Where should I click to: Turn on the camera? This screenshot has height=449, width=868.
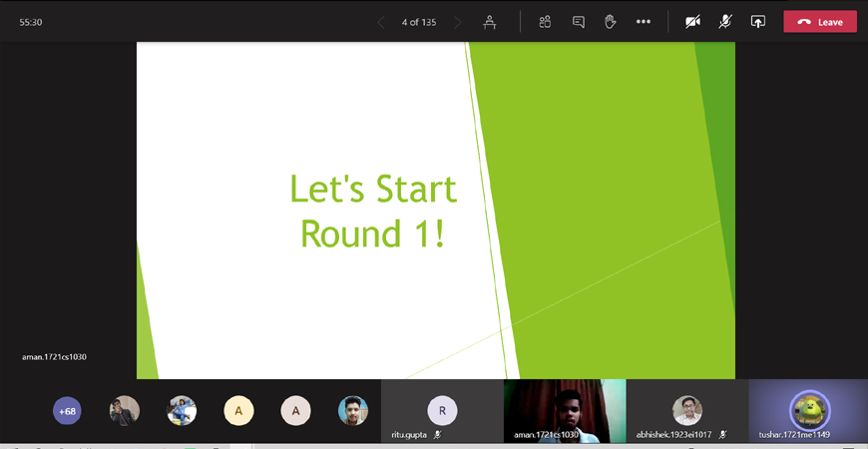click(692, 22)
